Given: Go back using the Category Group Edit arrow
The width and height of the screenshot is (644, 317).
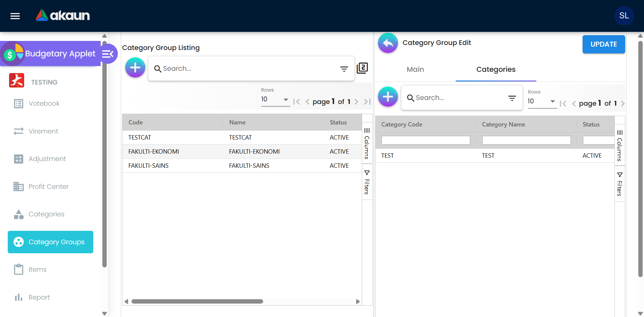Looking at the screenshot, I should pos(388,43).
